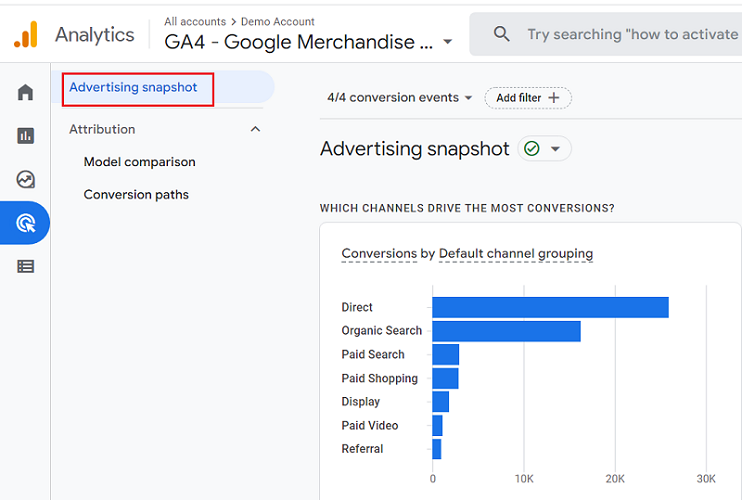Viewport: 742px width, 500px height.
Task: Open the Conversion paths report
Action: (x=136, y=194)
